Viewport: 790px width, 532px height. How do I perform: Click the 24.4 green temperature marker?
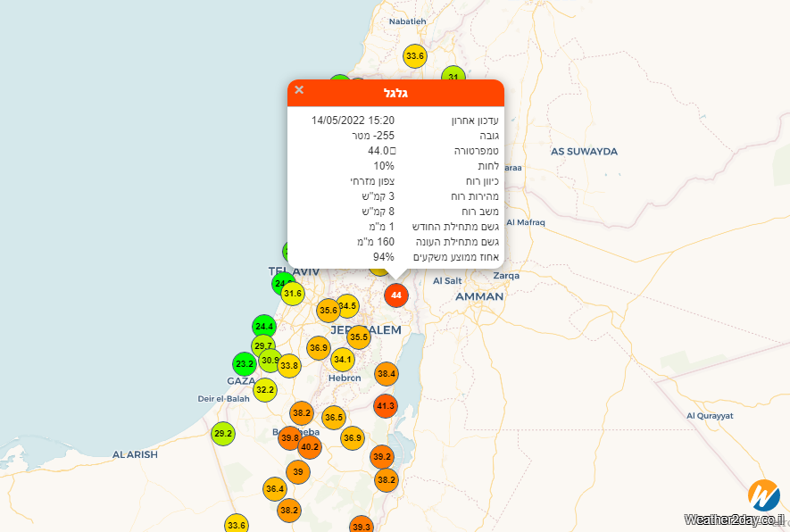pos(263,327)
